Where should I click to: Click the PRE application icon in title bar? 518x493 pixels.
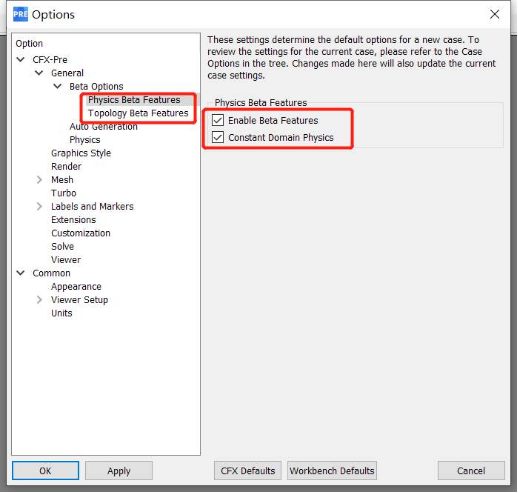click(20, 14)
